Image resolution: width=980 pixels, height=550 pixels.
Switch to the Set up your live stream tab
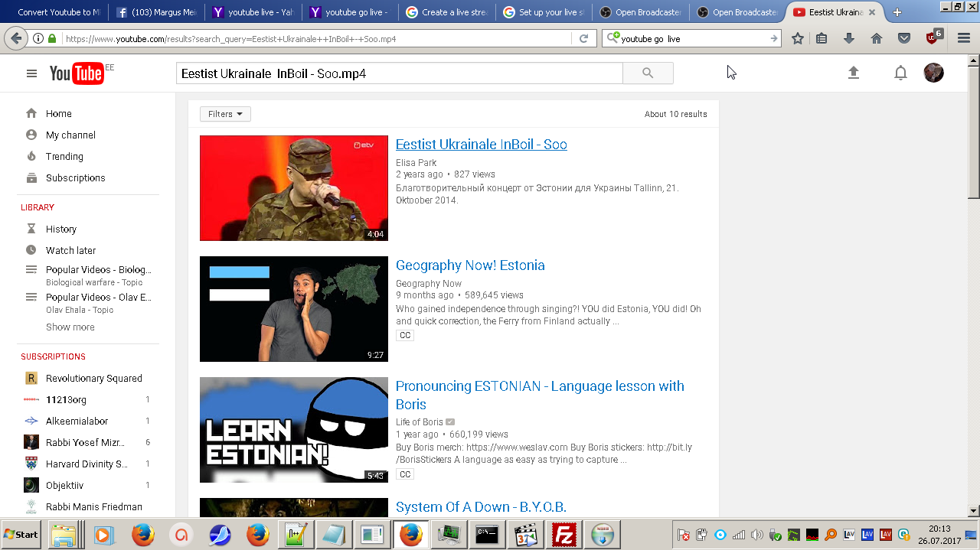(544, 12)
